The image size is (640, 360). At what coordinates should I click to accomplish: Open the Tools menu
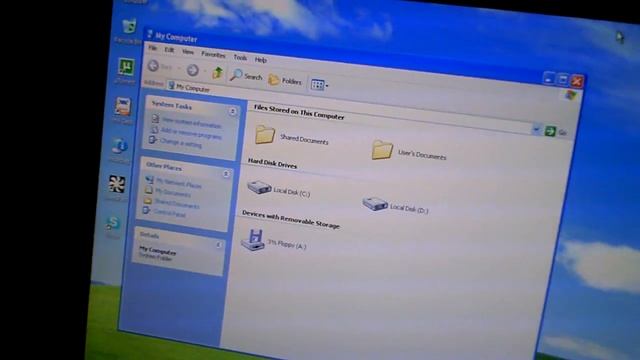click(x=240, y=58)
